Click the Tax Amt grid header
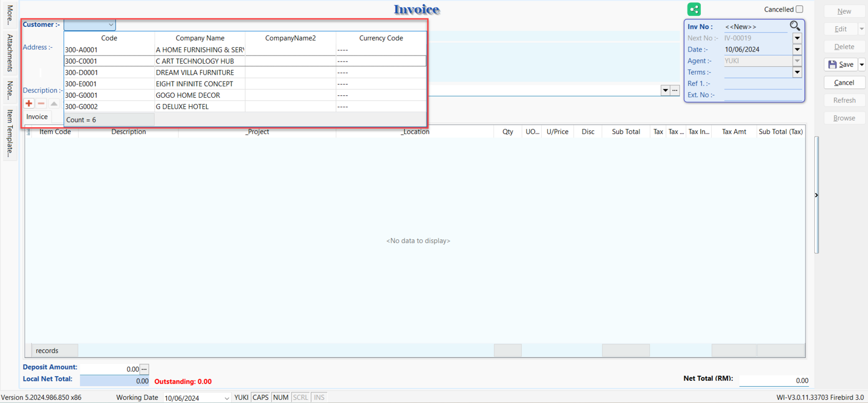Viewport: 868px width, 403px height. point(734,132)
